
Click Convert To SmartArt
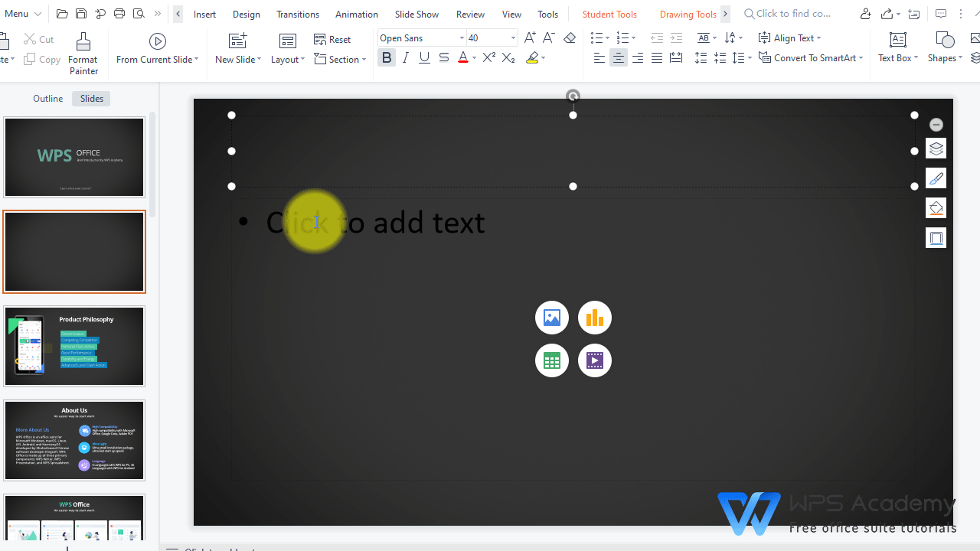[811, 57]
